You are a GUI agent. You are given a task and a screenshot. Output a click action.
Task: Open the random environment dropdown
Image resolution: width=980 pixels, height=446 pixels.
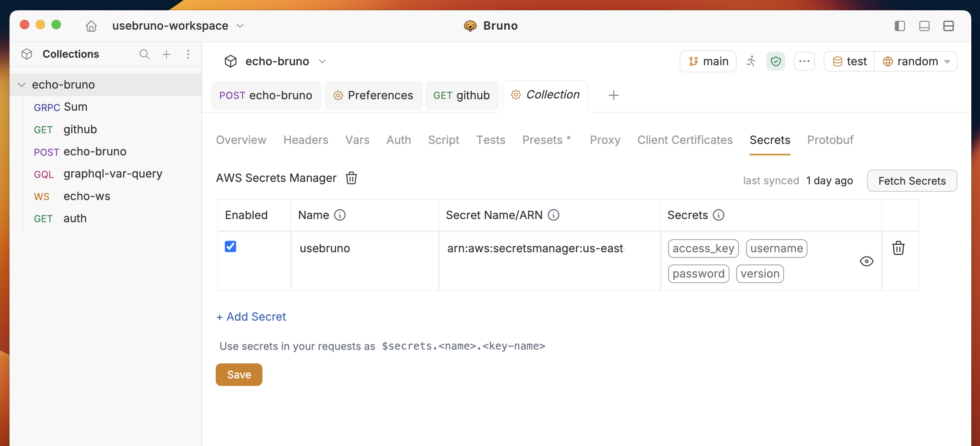click(x=916, y=61)
